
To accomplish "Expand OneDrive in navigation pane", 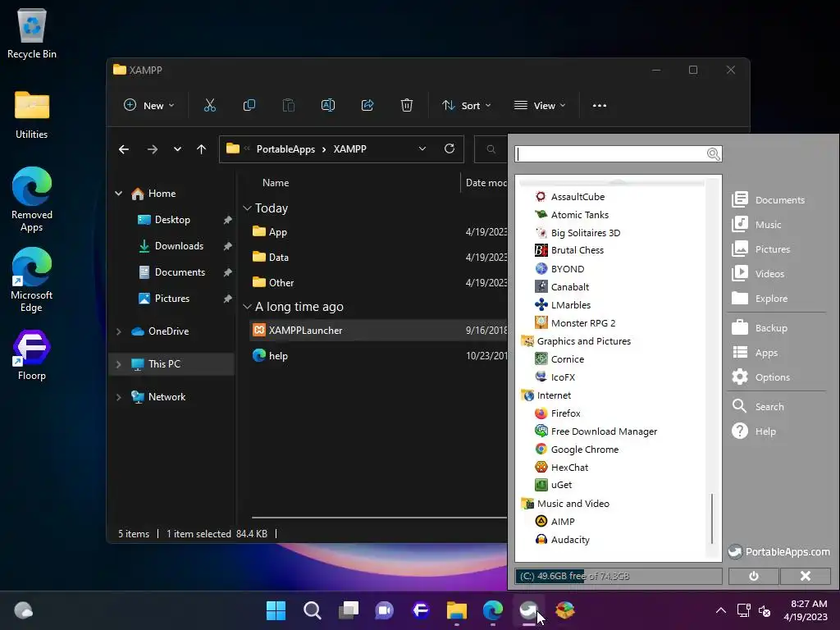I will [118, 331].
